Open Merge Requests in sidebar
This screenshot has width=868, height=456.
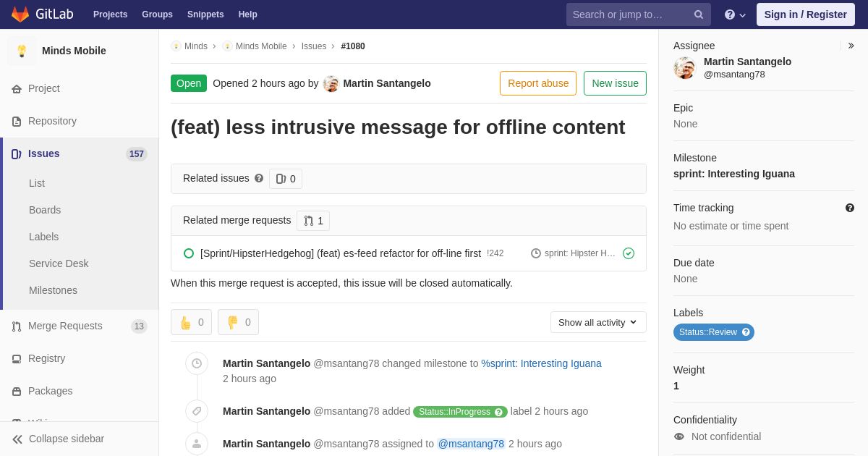pyautogui.click(x=65, y=326)
